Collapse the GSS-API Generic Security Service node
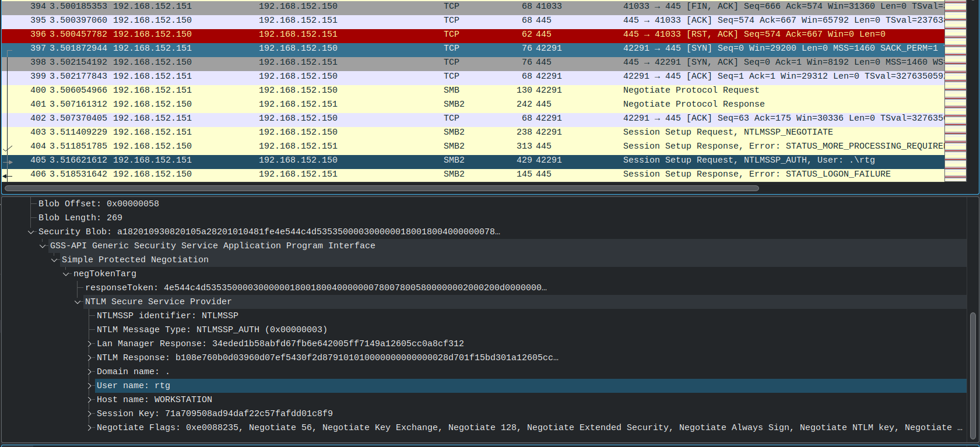The width and height of the screenshot is (980, 447). pos(43,246)
